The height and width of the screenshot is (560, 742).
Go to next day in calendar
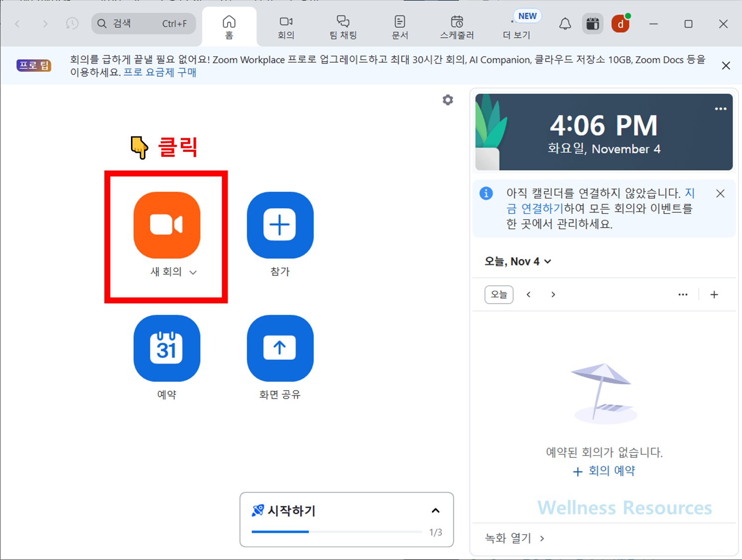[x=553, y=295]
